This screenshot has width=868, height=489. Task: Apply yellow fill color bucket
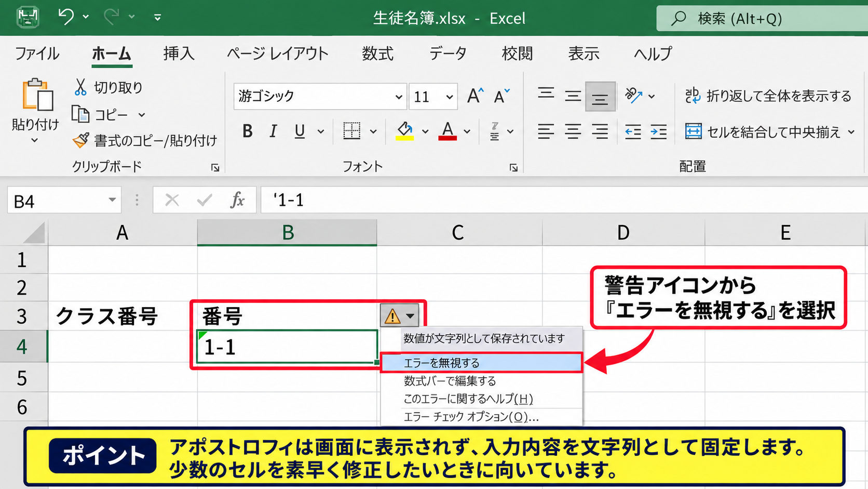click(405, 131)
